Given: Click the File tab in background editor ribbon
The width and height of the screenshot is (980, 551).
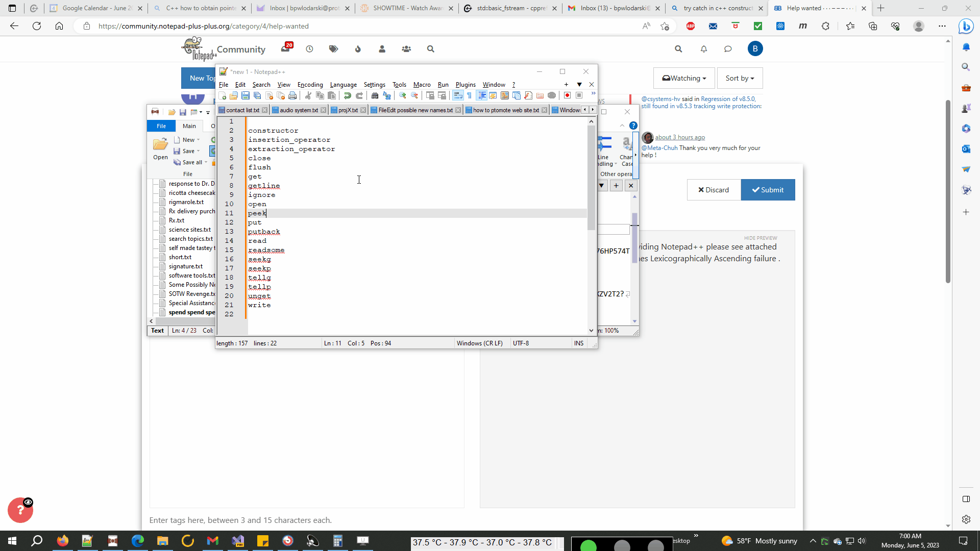Looking at the screenshot, I should click(x=161, y=126).
